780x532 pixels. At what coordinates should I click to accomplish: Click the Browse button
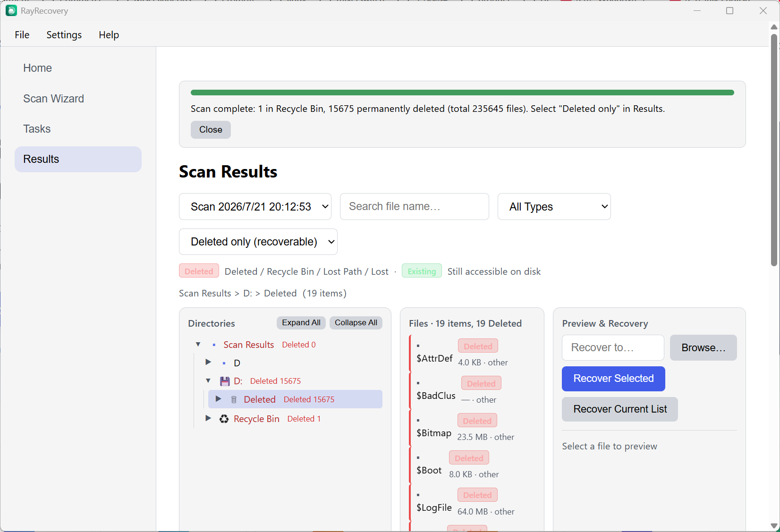pos(703,348)
